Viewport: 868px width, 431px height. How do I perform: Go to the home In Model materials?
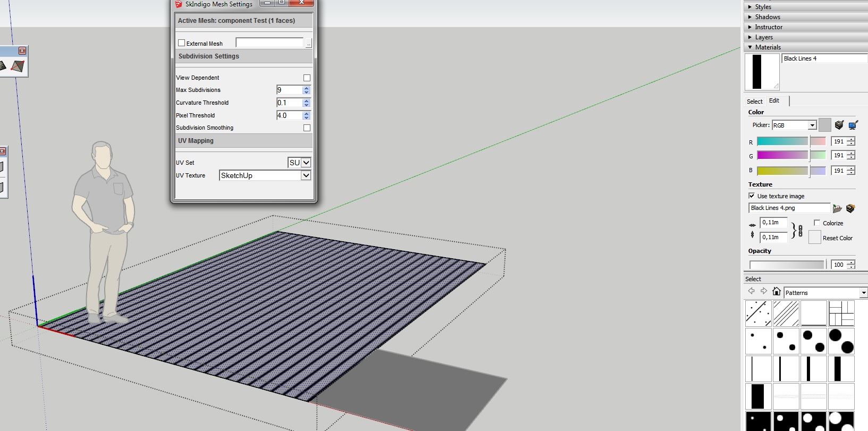click(x=777, y=291)
